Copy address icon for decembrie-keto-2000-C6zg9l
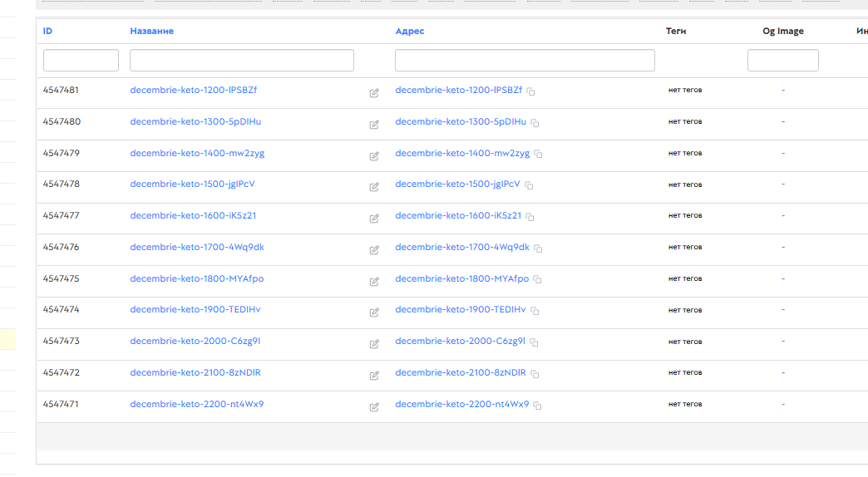Viewport: 868px width, 477px height. (x=535, y=342)
